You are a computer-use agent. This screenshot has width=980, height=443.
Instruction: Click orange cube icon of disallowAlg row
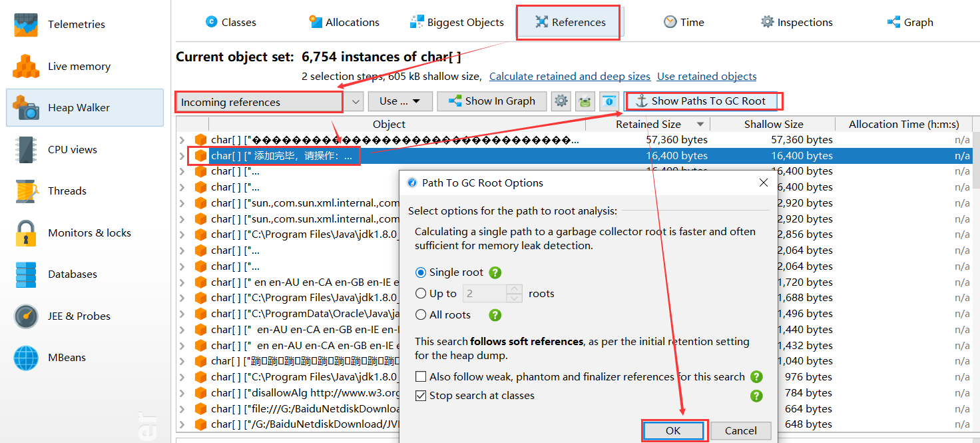[x=200, y=393]
